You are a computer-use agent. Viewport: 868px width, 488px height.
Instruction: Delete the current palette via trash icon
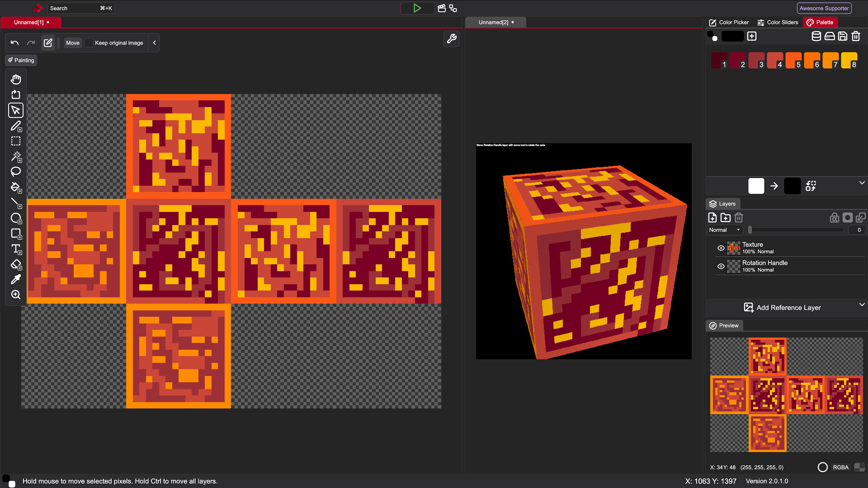855,36
